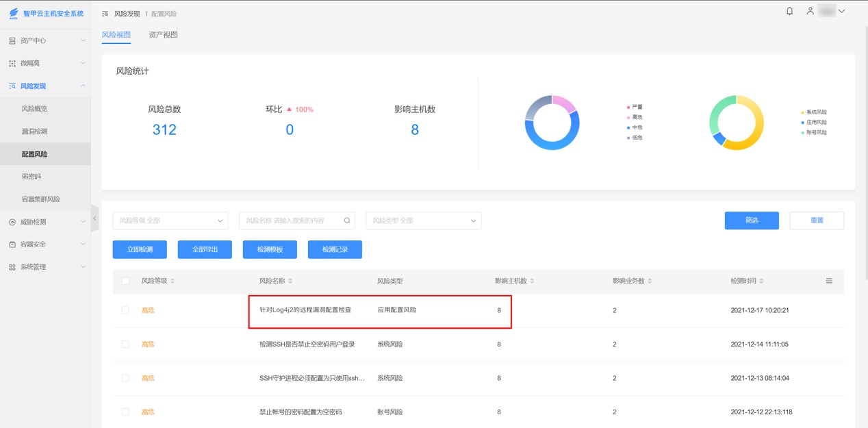Open the risk level filter dropdown

pyautogui.click(x=170, y=221)
